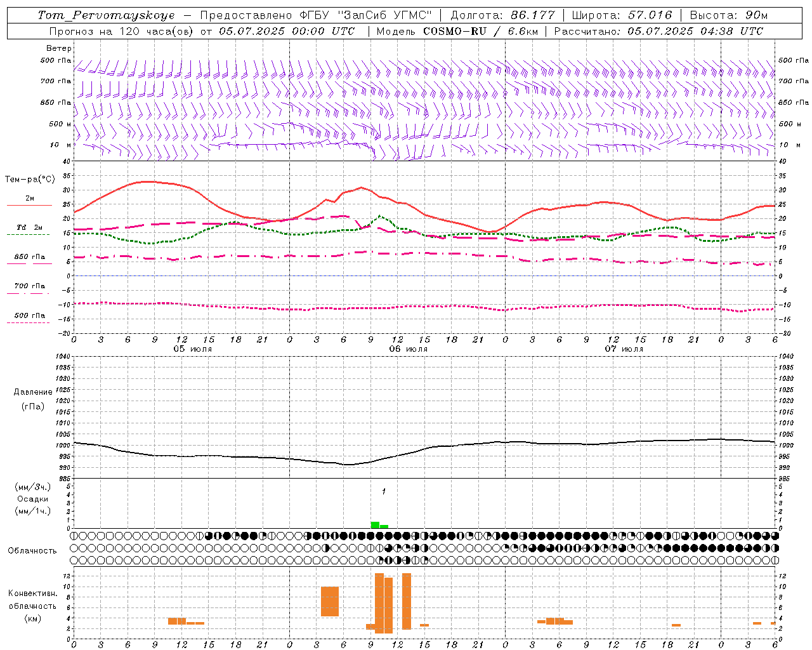Click the first cloud circle in top row
Image resolution: width=812 pixels, height=650 pixels.
[74, 535]
